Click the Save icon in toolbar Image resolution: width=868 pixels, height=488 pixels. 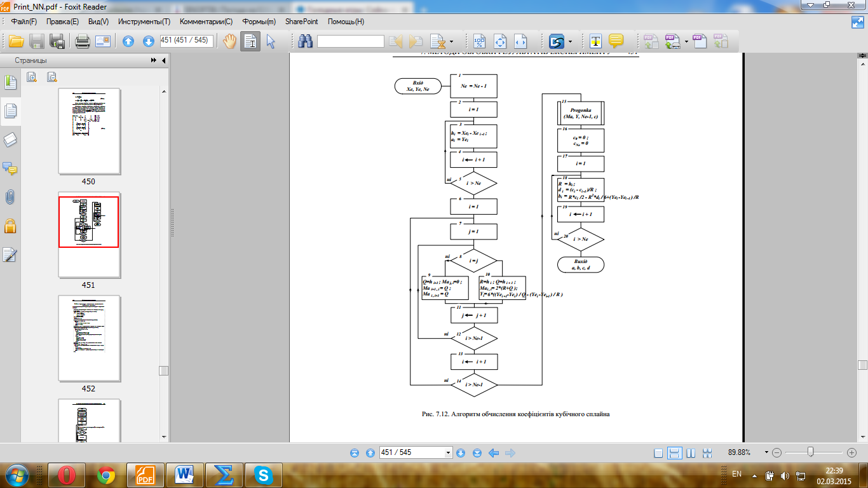(37, 41)
